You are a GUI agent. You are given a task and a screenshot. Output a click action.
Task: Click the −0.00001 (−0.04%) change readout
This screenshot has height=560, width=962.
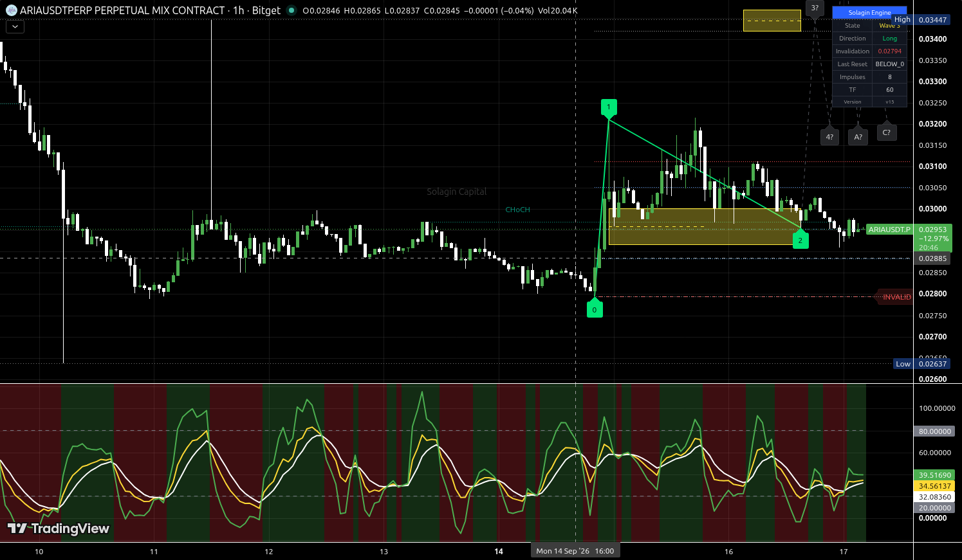(x=499, y=10)
